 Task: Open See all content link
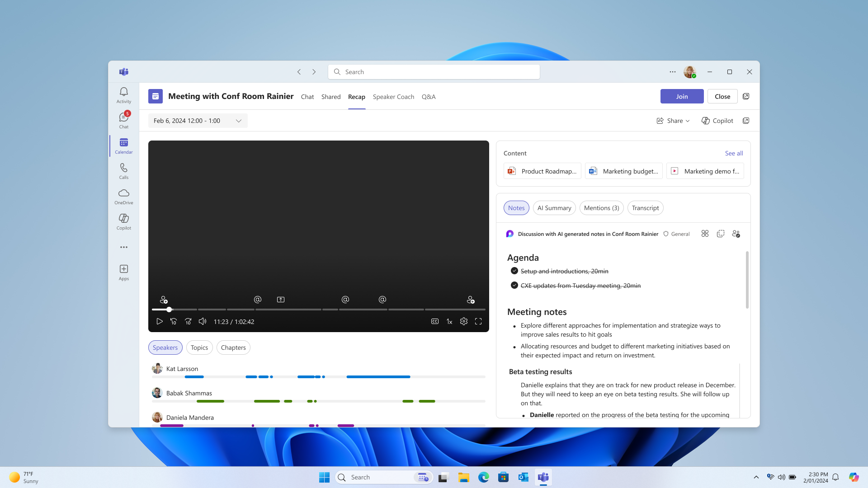734,153
